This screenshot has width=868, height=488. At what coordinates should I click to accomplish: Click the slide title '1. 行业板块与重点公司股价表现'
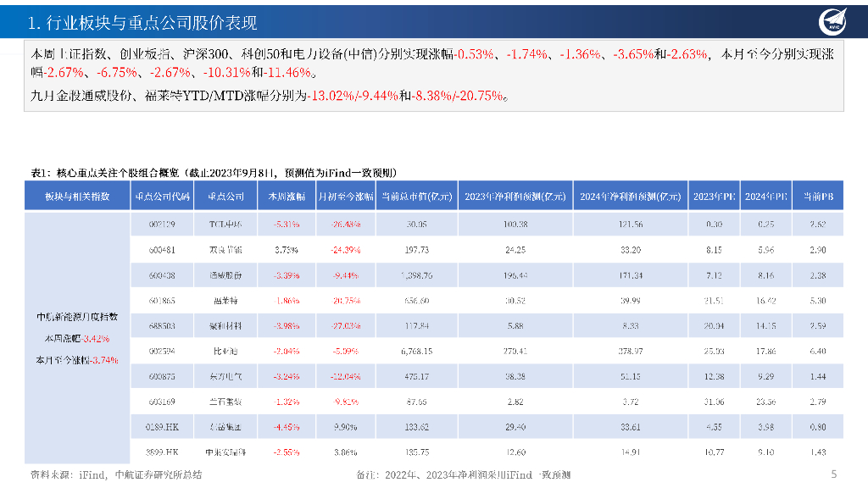142,23
